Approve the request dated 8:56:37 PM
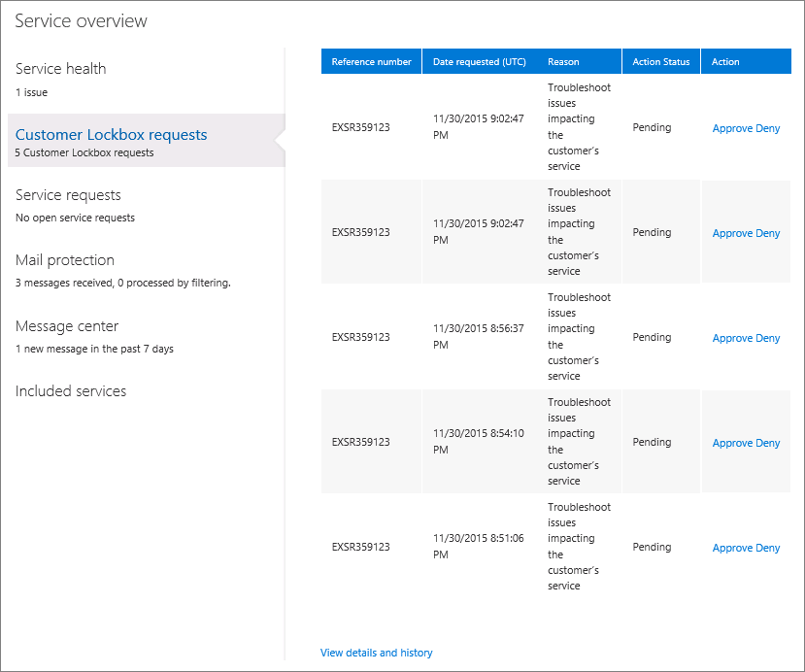 (x=731, y=338)
